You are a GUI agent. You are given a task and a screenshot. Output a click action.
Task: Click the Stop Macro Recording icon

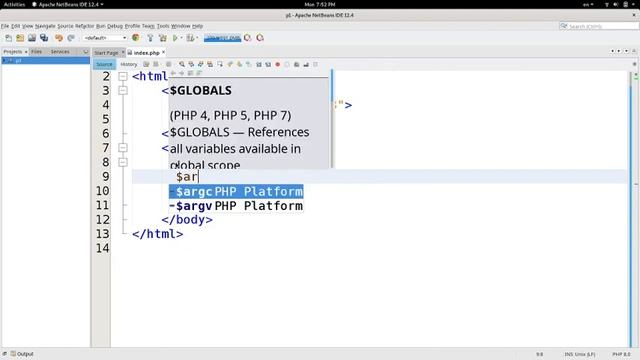point(287,64)
